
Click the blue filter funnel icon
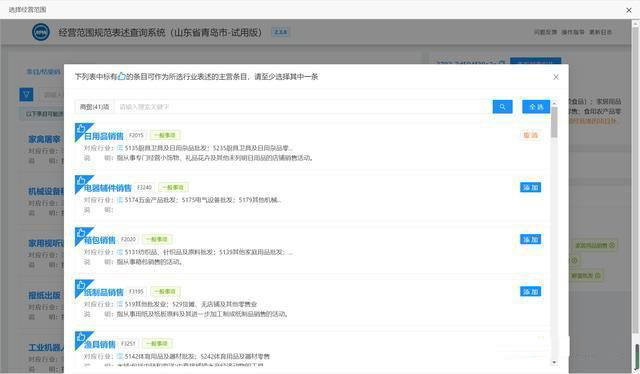(27, 95)
